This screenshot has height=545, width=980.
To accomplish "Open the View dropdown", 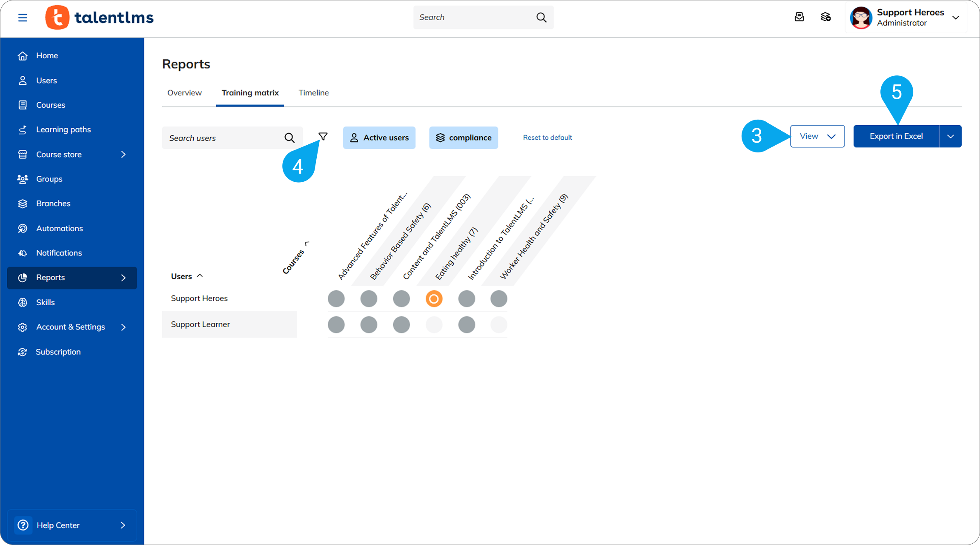I will point(817,136).
